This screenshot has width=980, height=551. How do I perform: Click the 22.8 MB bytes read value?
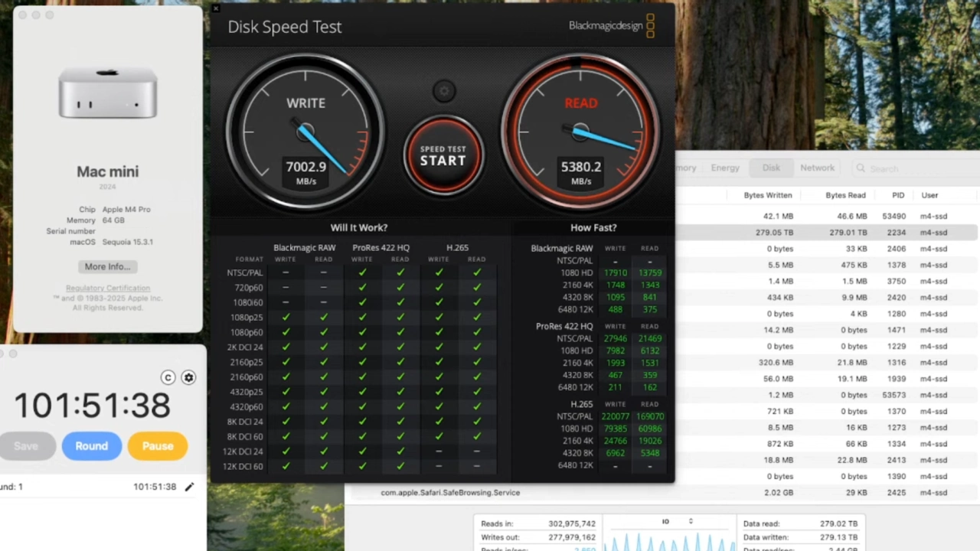click(851, 460)
